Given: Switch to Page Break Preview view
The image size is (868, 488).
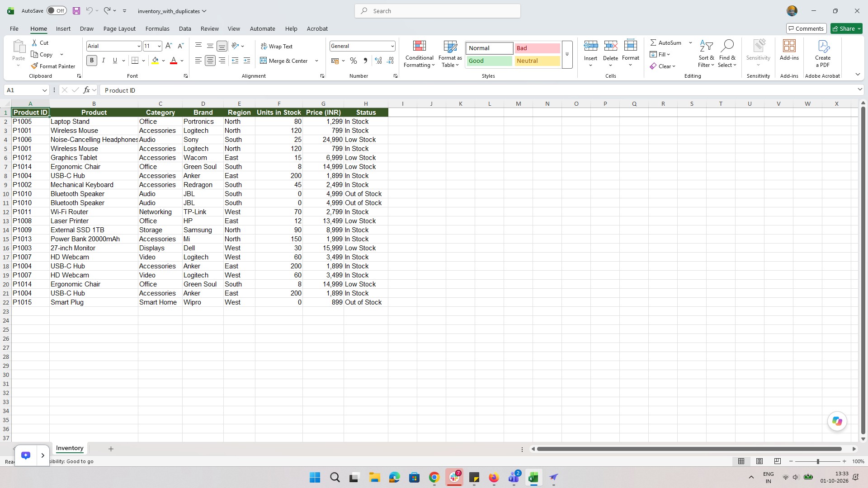Looking at the screenshot, I should coord(778,461).
